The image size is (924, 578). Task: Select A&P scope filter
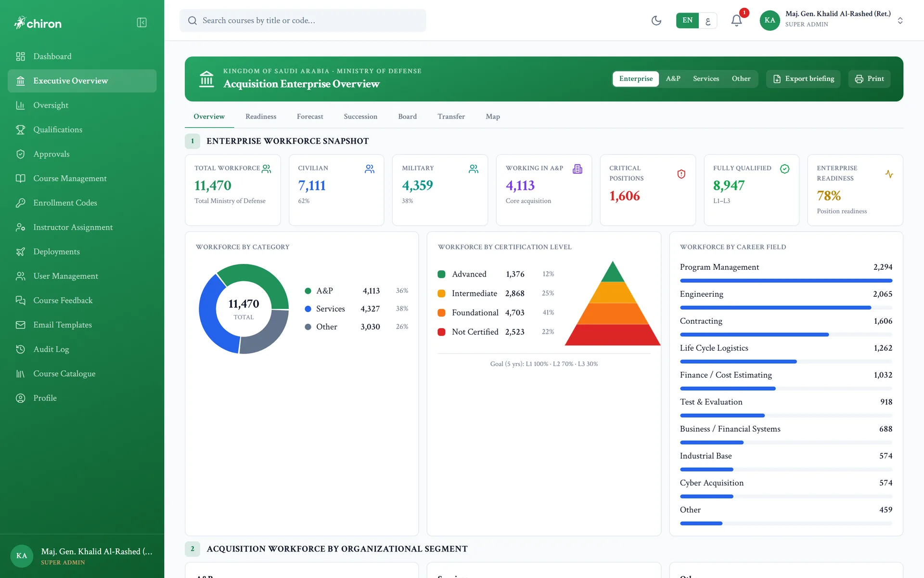point(673,79)
